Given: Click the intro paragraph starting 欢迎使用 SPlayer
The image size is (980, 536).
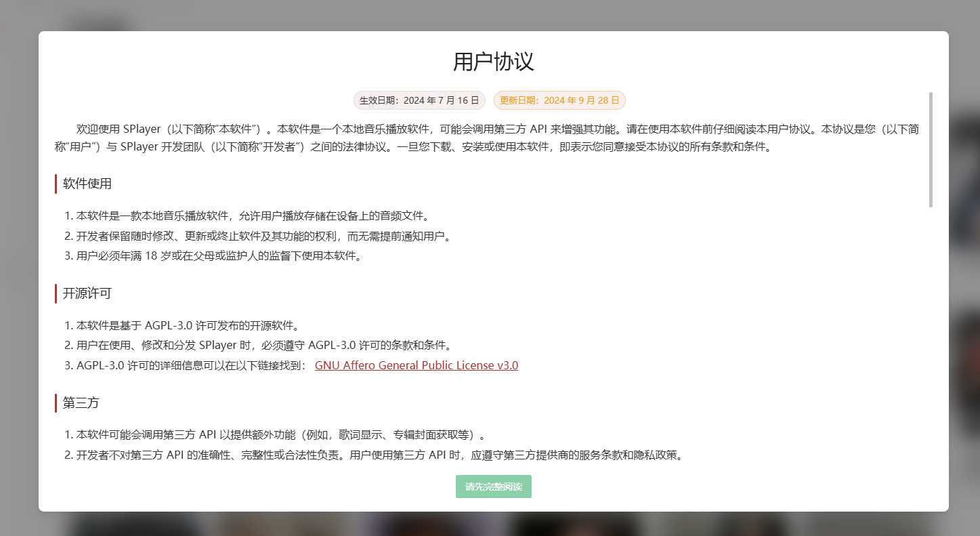Looking at the screenshot, I should (486, 138).
